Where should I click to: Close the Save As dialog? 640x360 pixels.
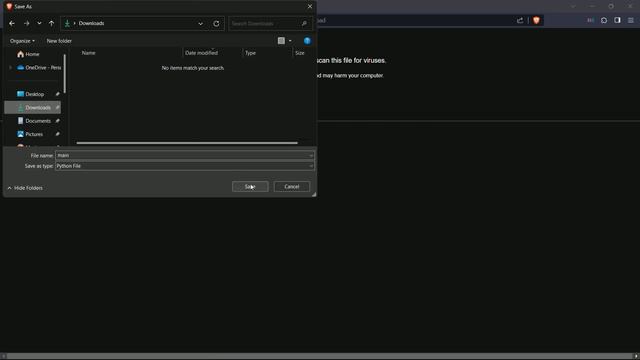point(310,7)
